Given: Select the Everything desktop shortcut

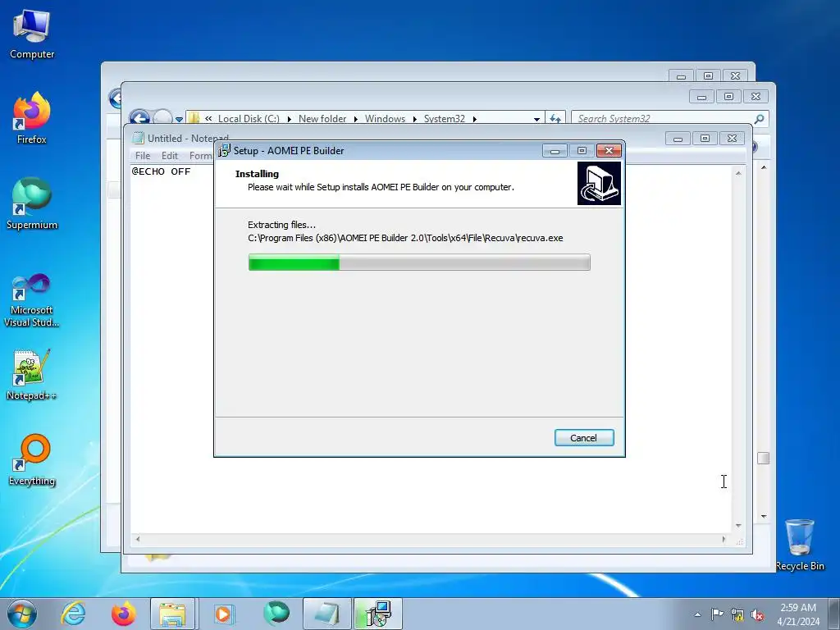Looking at the screenshot, I should click(32, 459).
